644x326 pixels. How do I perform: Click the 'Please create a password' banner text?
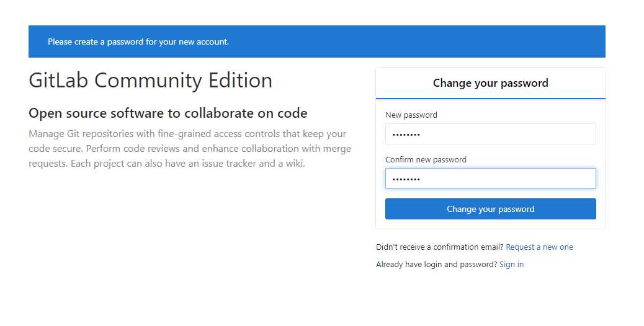click(x=138, y=42)
